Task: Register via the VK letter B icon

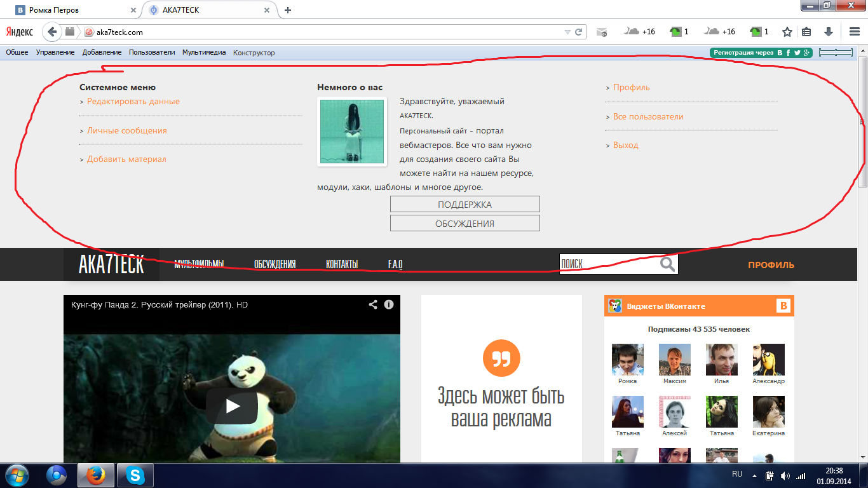Action: (780, 53)
